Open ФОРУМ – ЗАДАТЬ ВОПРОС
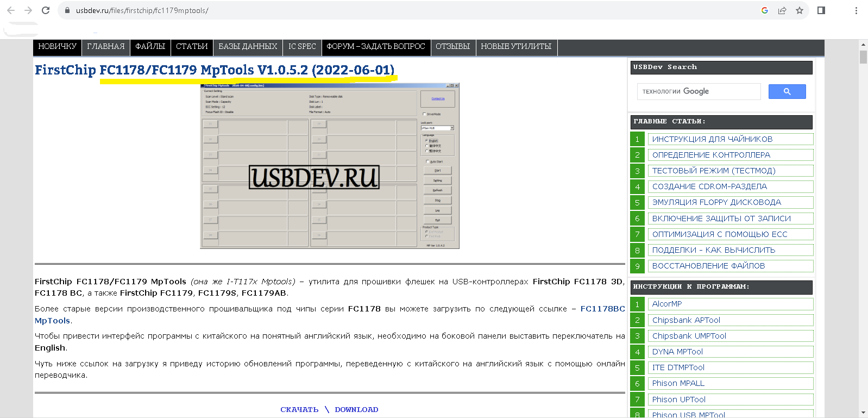Screen dimensions: 868x418 pos(376,47)
